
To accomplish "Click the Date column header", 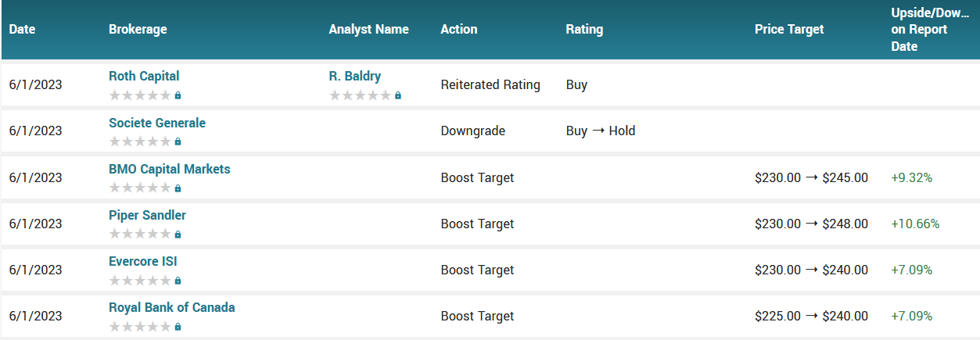I will pos(23,30).
